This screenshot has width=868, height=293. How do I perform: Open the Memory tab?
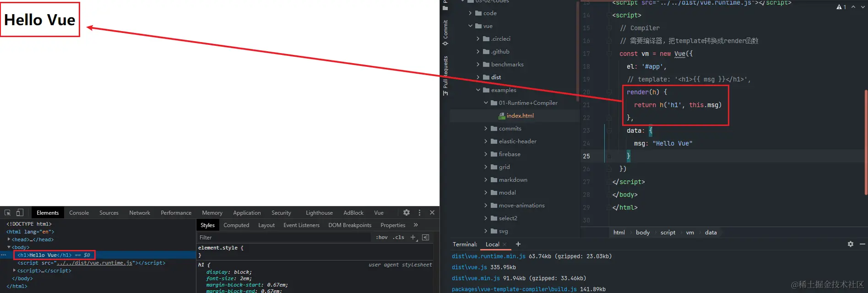pos(212,213)
